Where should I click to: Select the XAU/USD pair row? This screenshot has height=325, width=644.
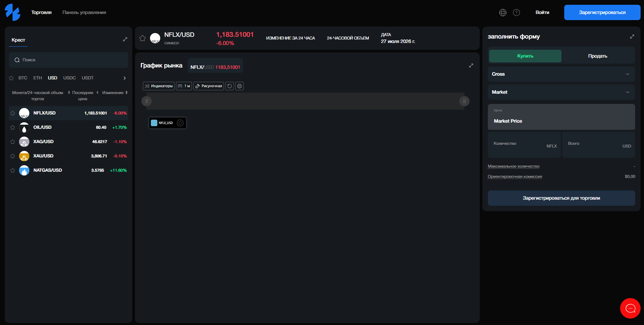pyautogui.click(x=69, y=156)
